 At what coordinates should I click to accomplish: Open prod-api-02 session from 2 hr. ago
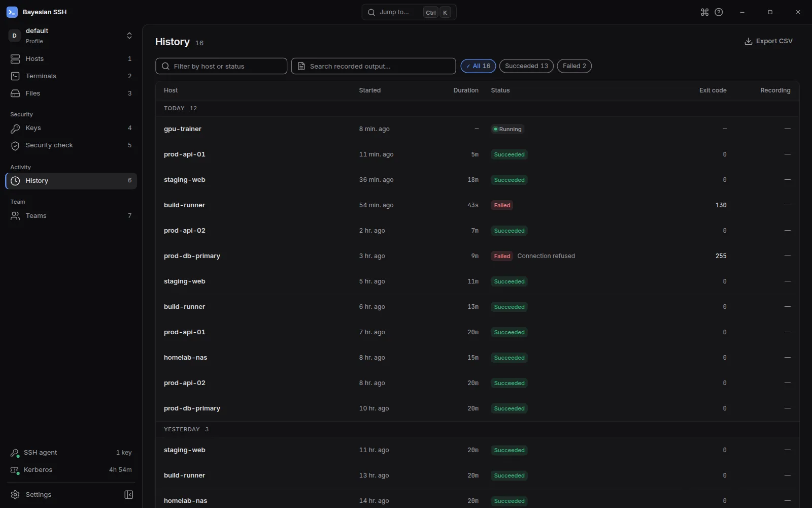[477, 231]
